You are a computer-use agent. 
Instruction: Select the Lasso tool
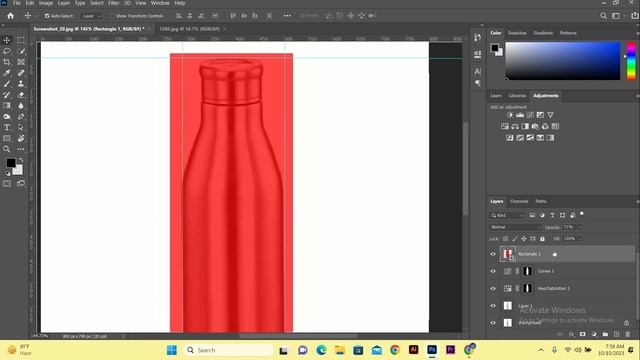(7, 51)
